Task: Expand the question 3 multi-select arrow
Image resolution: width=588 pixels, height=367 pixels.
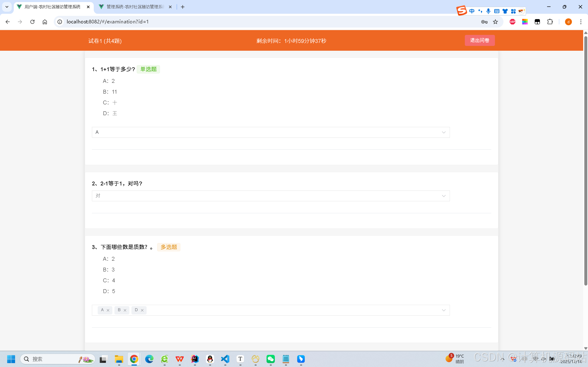Action: [x=444, y=310]
